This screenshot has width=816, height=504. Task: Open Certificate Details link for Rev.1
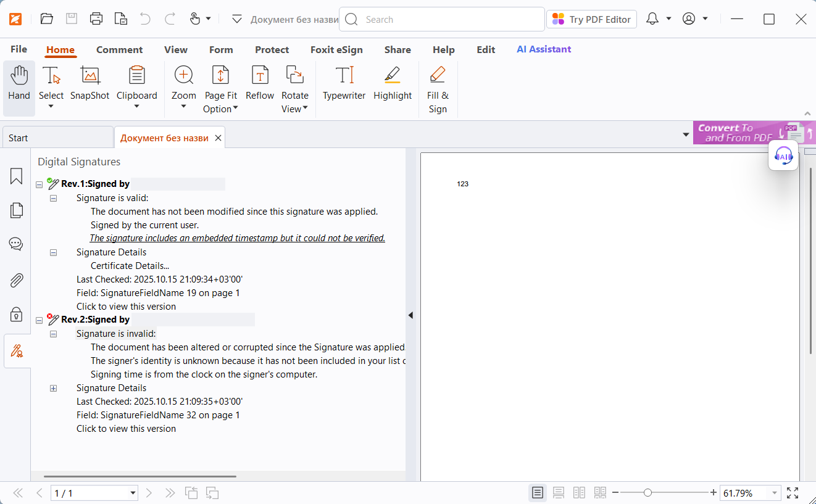(x=130, y=266)
